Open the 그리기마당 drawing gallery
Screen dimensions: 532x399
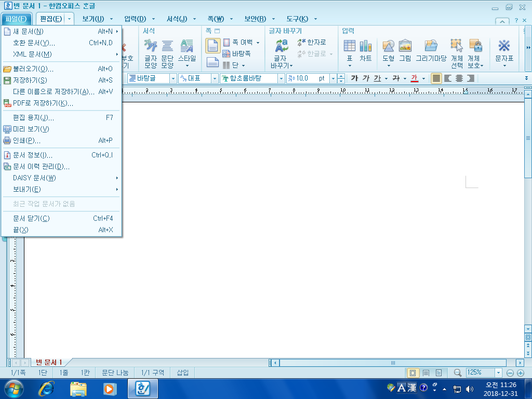pos(431,51)
